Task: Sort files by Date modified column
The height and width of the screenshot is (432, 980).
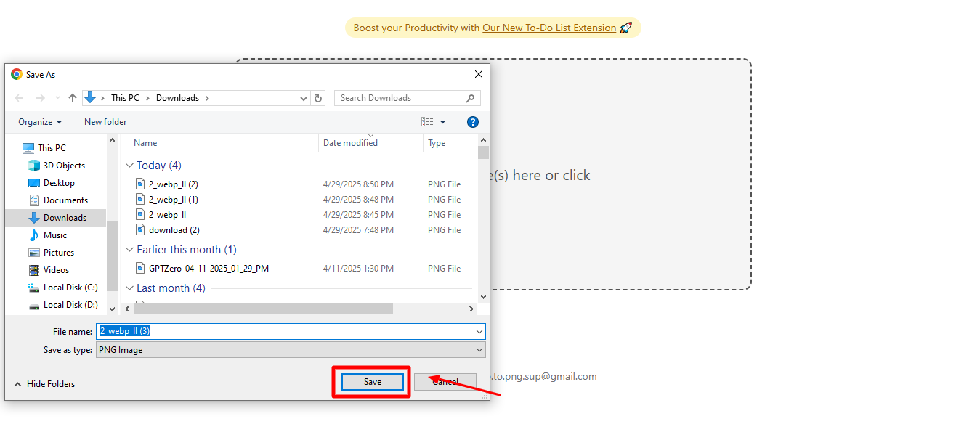Action: (x=349, y=142)
